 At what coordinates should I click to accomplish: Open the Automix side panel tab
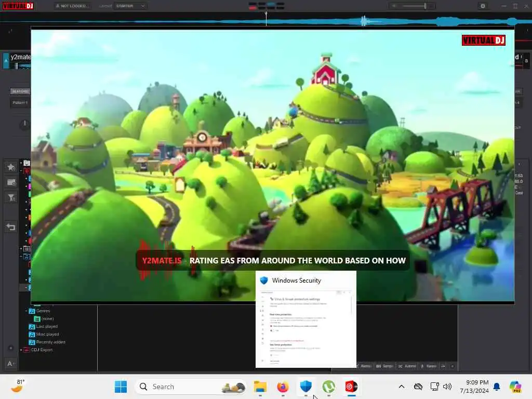[407, 366]
